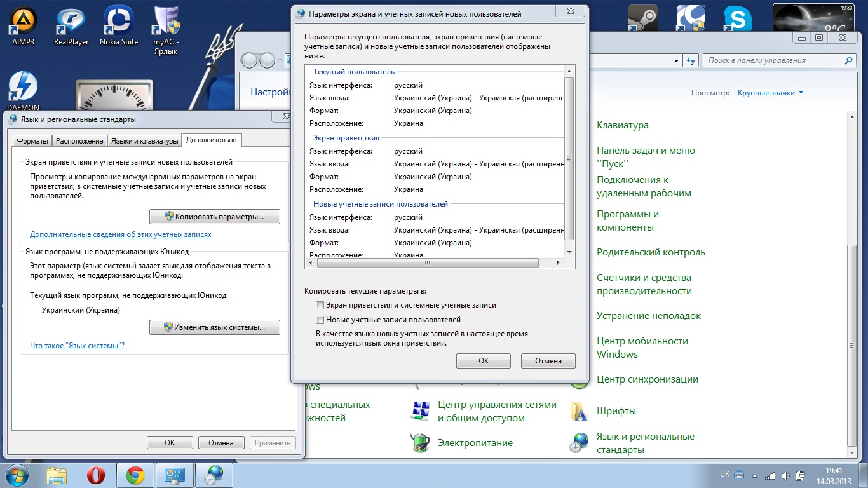Open the Электропитание power options icon
Viewport: 868px width, 488px height.
point(421,443)
